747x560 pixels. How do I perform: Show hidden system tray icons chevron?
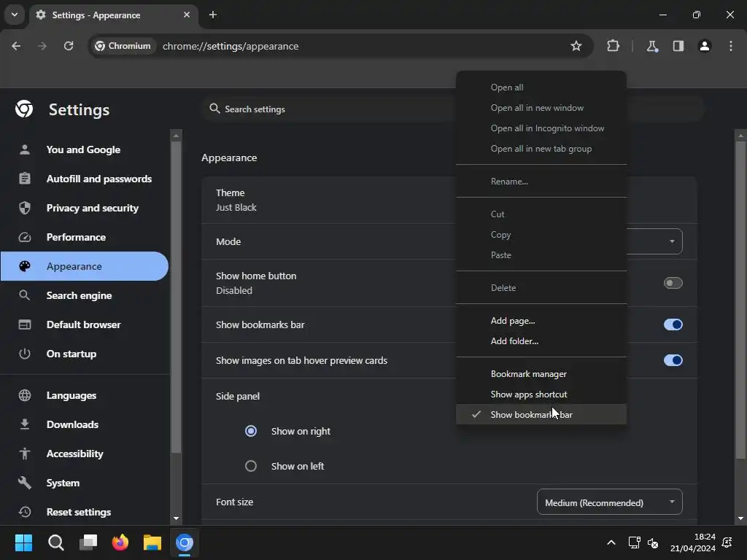coord(611,542)
